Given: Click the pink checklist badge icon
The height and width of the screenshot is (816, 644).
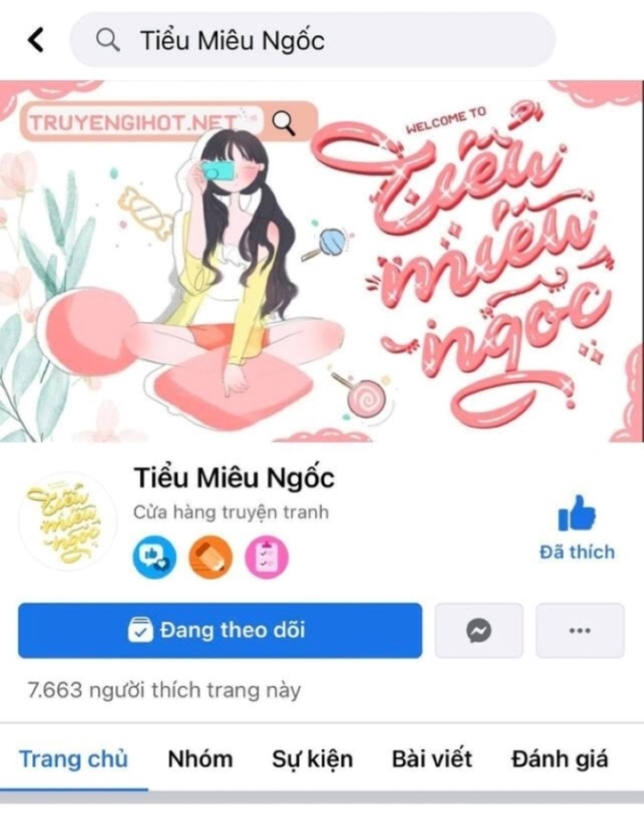Looking at the screenshot, I should point(267,557).
